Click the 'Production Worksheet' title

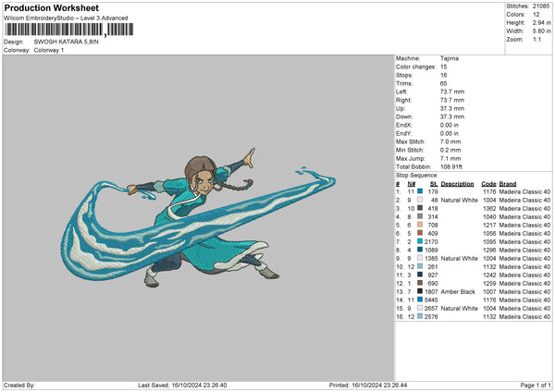coord(52,8)
